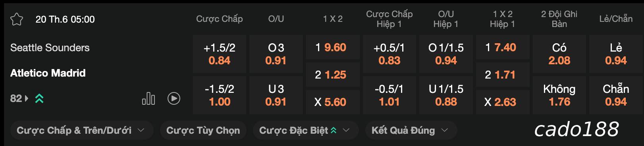
Task: Choose Lẻ odd total at 0.94
Action: pyautogui.click(x=616, y=54)
